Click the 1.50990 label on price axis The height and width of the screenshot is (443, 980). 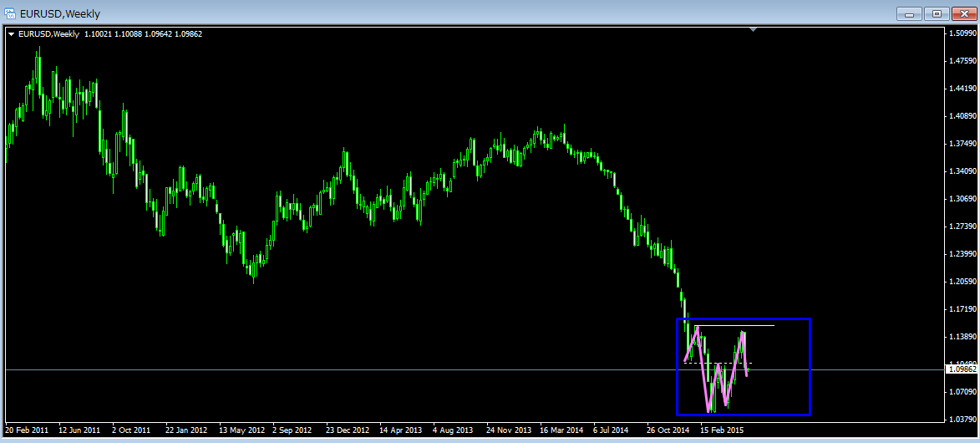962,34
